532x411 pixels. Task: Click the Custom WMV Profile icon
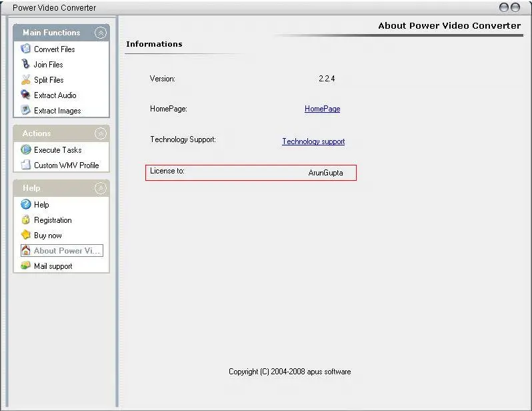pyautogui.click(x=26, y=165)
